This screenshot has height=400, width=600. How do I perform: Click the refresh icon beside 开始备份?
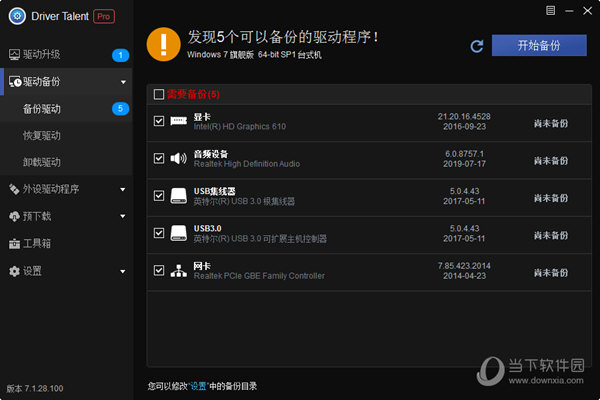[x=477, y=46]
